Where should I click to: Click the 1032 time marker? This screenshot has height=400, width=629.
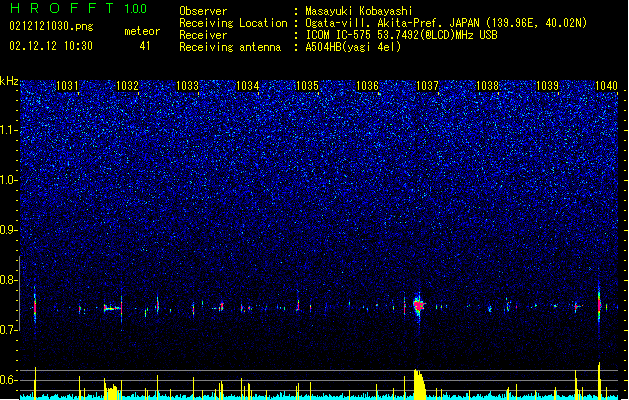(127, 86)
